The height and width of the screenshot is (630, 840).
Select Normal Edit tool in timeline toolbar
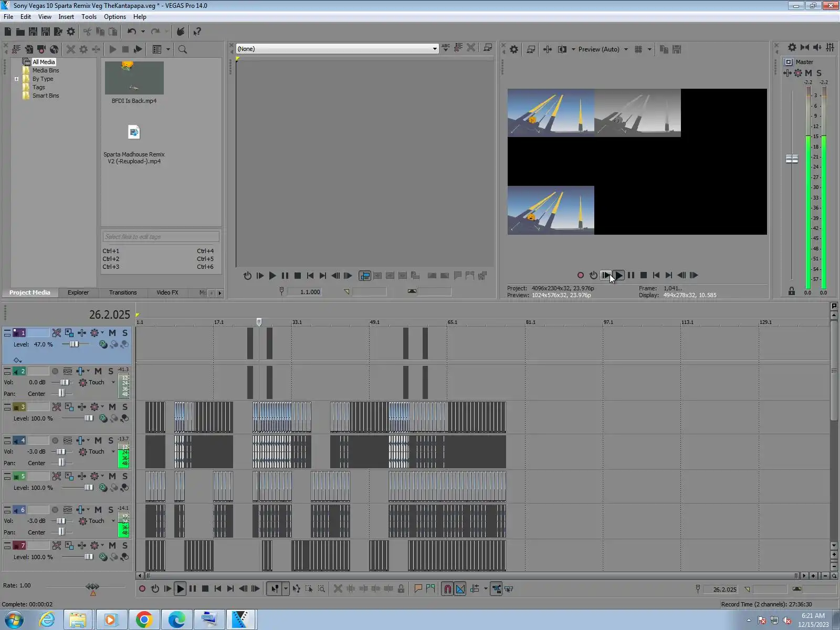(x=275, y=589)
